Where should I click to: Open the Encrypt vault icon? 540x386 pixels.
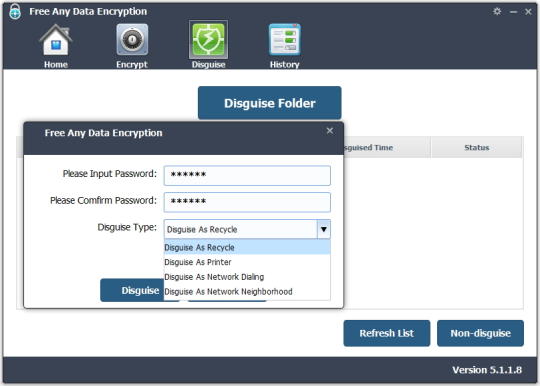132,40
